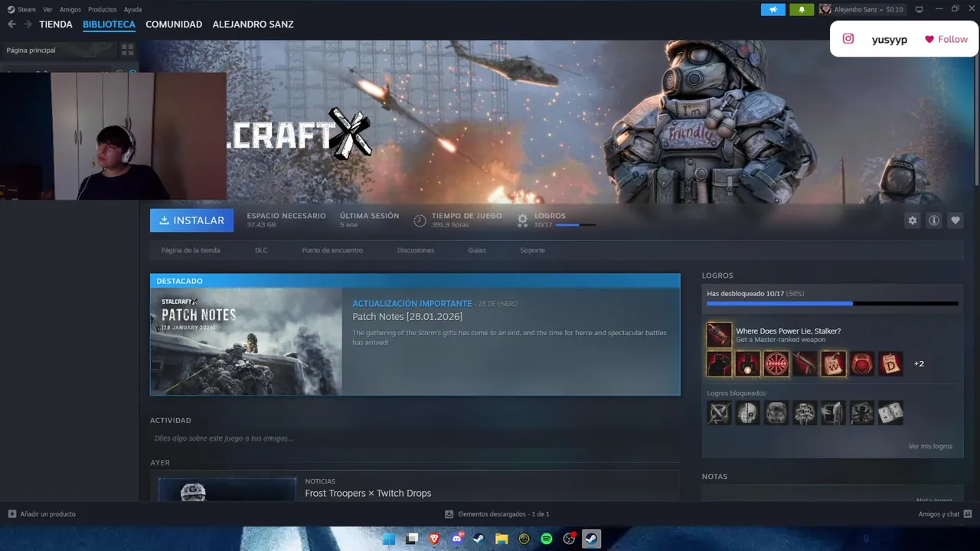
Task: Click the INSTALAR button
Action: (191, 220)
